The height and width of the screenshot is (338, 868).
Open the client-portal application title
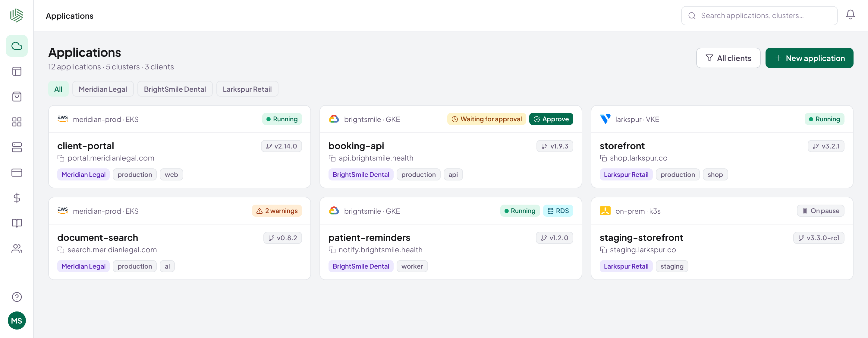point(86,146)
